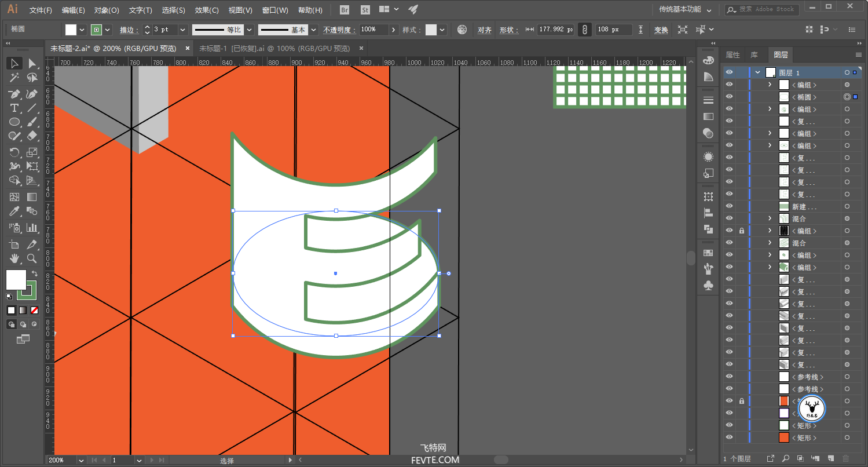Select the Eyedropper tool

[14, 211]
